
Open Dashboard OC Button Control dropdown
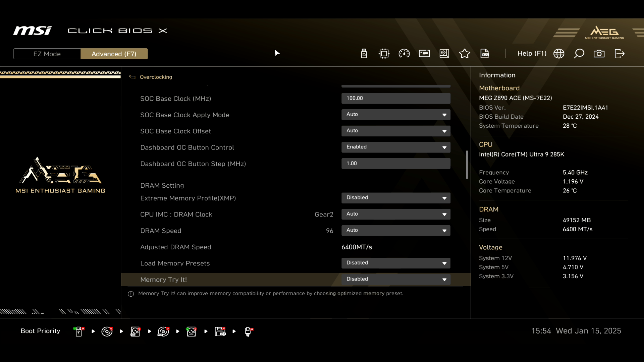coord(395,147)
